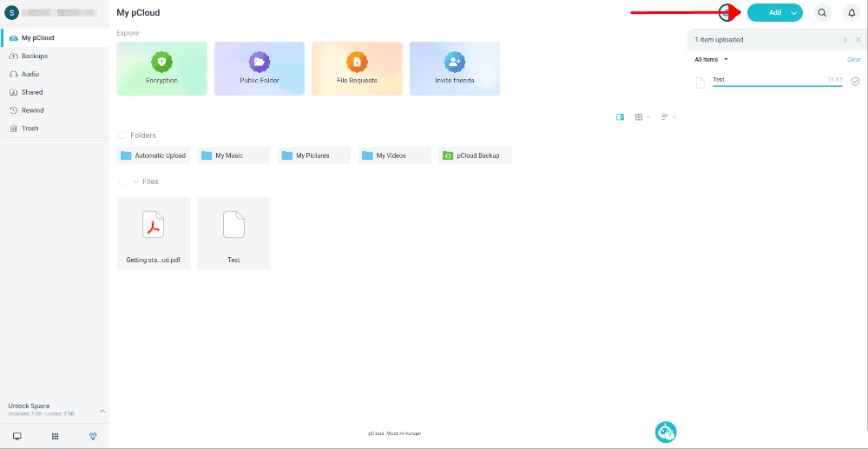Viewport: 868px width, 449px height.
Task: Click the '1 item uploaded' header text
Action: [719, 40]
